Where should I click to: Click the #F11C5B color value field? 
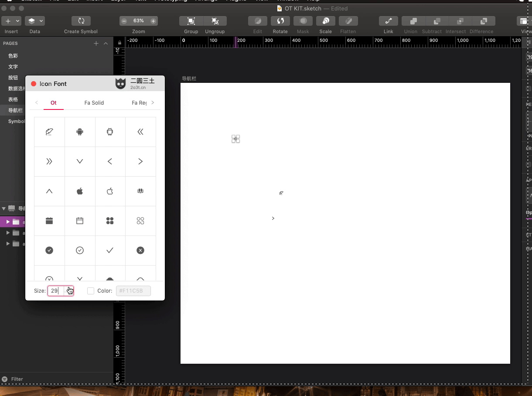[x=133, y=290]
